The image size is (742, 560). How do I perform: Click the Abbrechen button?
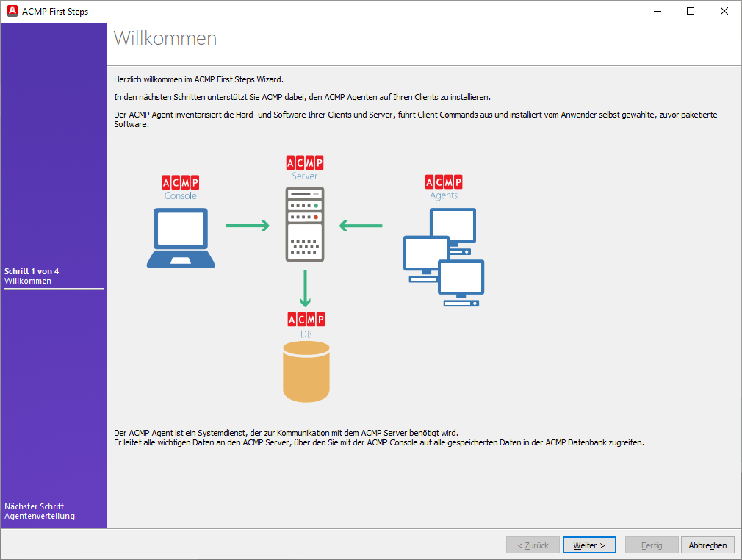[x=707, y=545]
